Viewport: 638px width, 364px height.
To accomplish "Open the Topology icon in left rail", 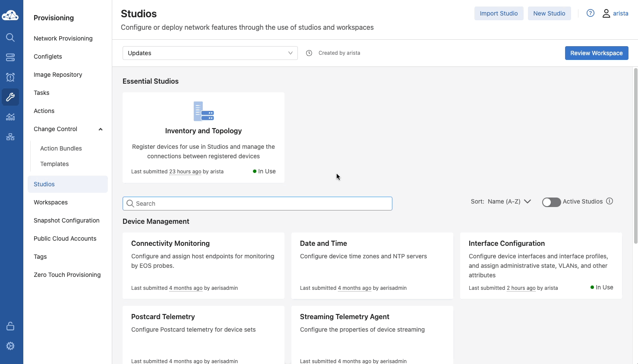I will click(x=10, y=137).
